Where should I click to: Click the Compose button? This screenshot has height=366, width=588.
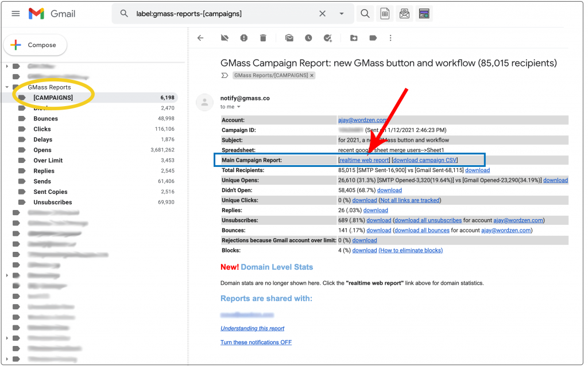click(x=35, y=44)
